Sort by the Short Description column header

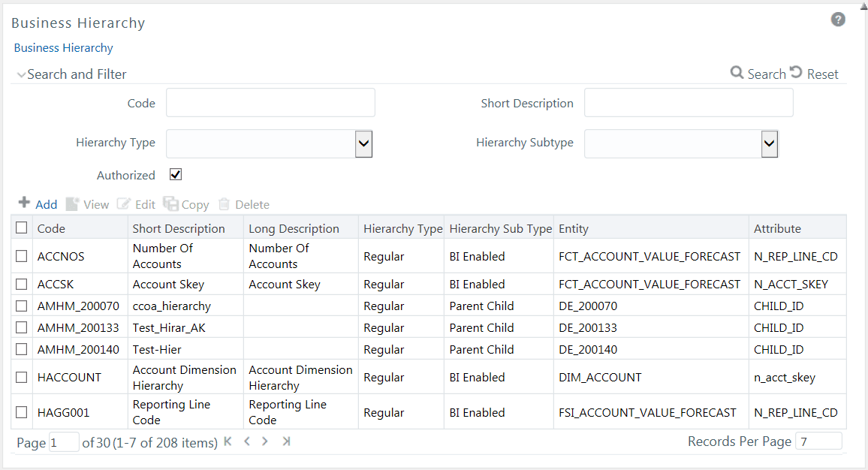[x=179, y=228]
